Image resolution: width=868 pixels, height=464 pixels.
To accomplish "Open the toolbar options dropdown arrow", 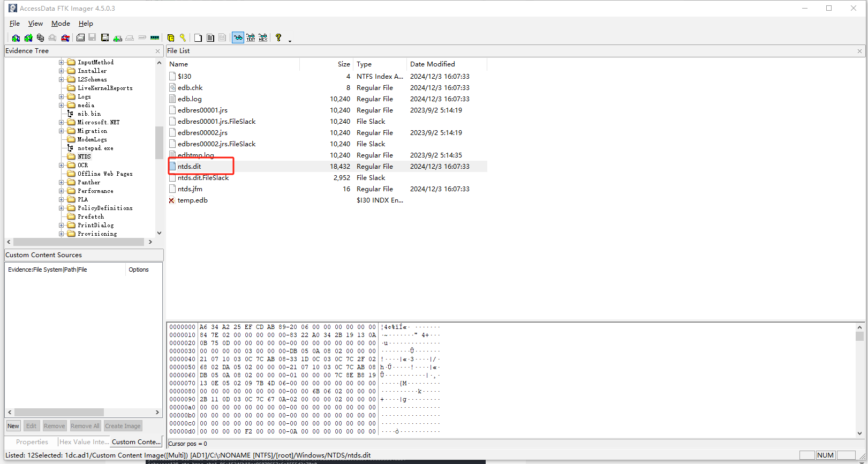I will tap(290, 41).
